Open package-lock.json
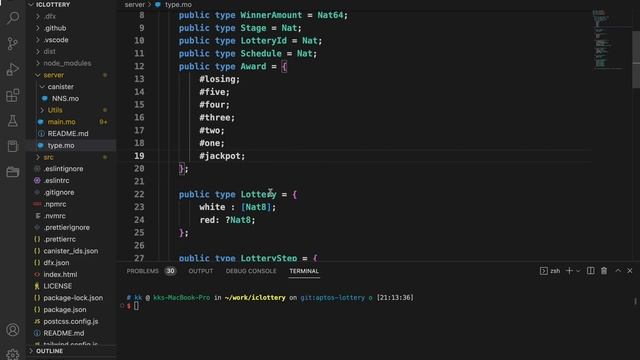640x360 pixels. coord(73,298)
